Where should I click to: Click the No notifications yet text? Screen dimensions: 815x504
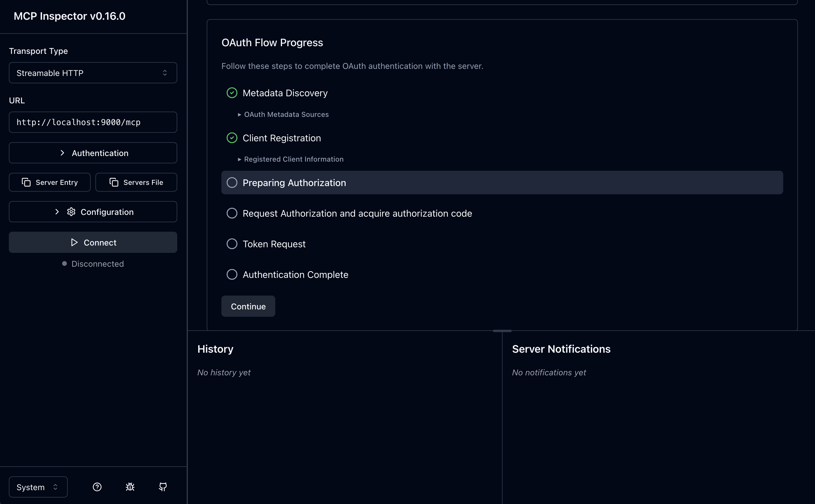(x=549, y=372)
